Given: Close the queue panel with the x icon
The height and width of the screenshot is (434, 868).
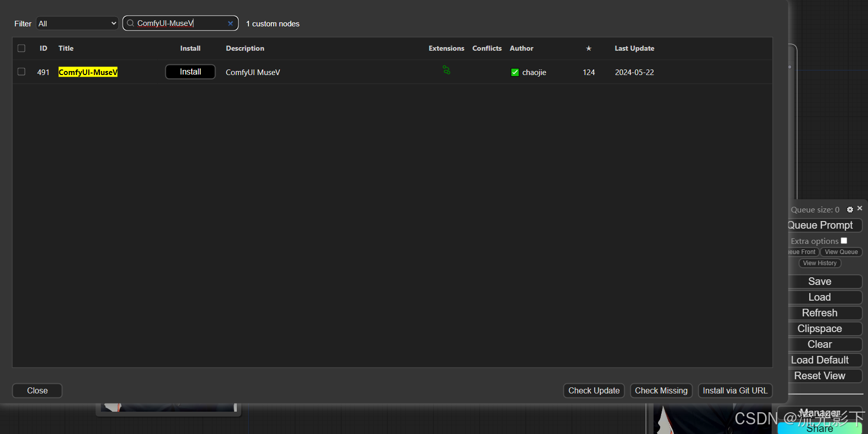Looking at the screenshot, I should pyautogui.click(x=860, y=208).
